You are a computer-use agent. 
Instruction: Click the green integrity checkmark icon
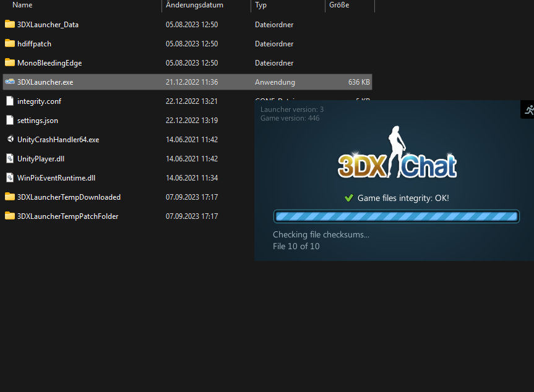click(349, 198)
